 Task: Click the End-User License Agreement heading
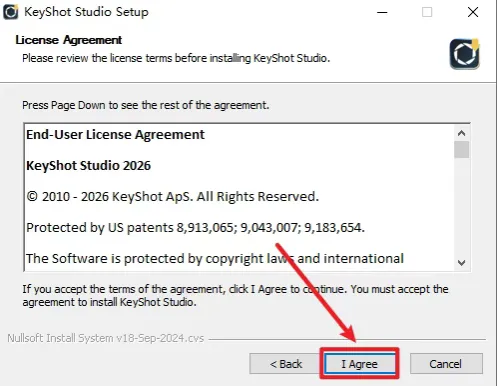click(x=115, y=134)
